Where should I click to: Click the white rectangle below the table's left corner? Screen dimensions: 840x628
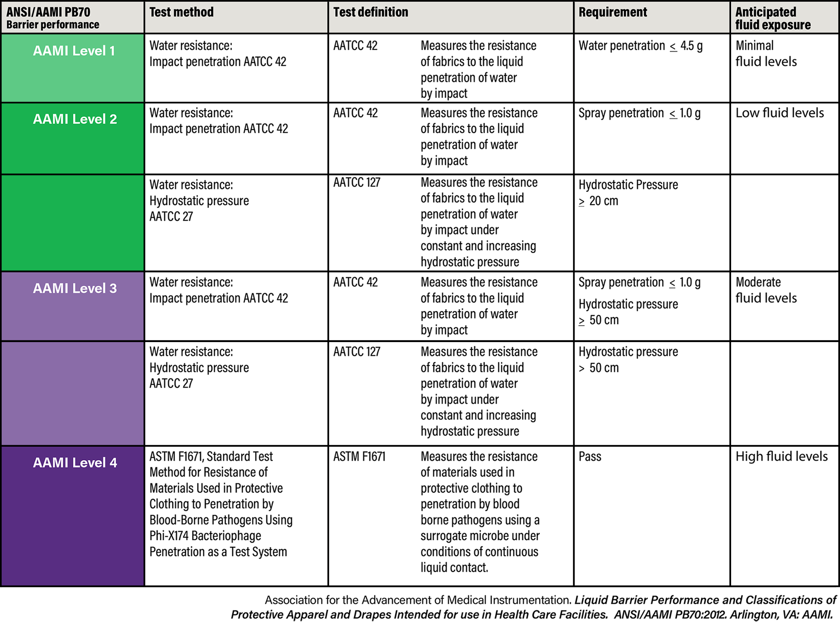pyautogui.click(x=62, y=613)
